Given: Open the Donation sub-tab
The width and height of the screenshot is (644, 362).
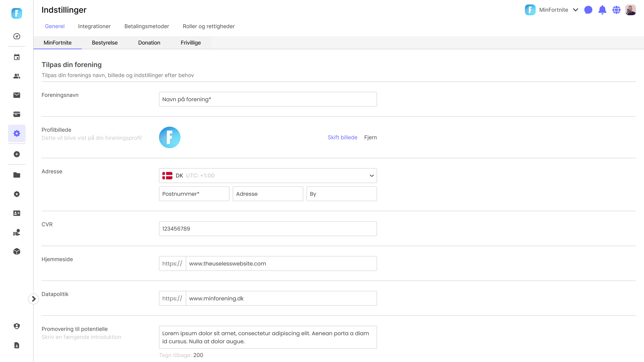Looking at the screenshot, I should (149, 43).
